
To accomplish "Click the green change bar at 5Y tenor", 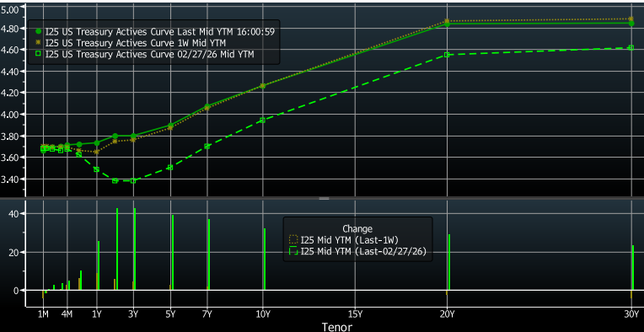I will point(173,253).
